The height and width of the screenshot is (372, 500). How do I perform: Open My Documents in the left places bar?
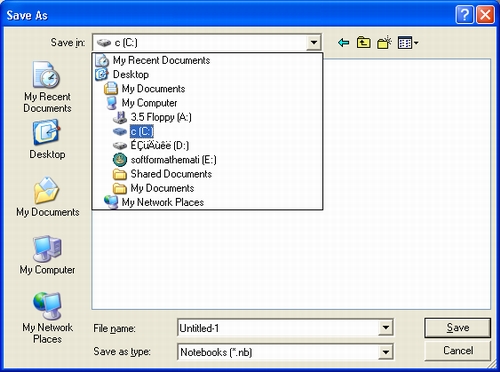click(x=48, y=197)
